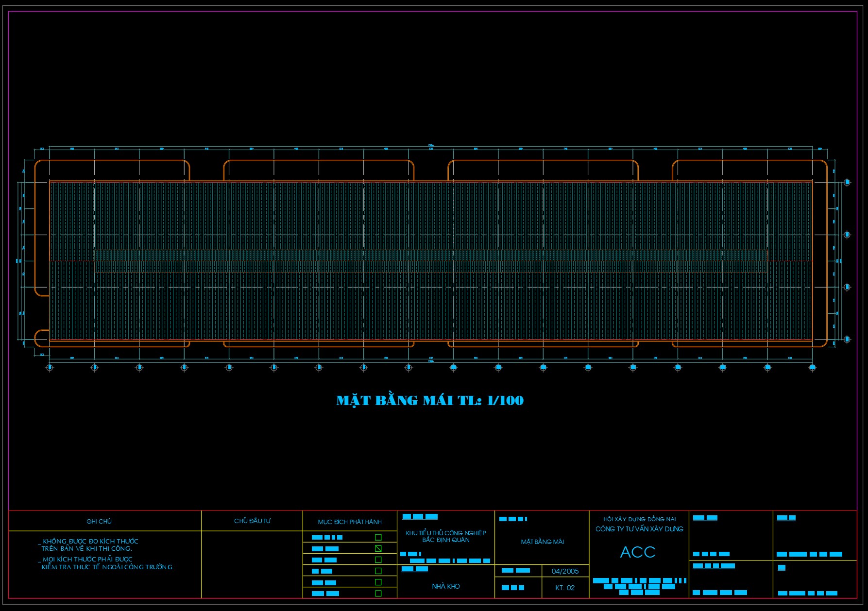
Task: Select the leftmost grid axis bubble below the plan
Action: pyautogui.click(x=50, y=368)
